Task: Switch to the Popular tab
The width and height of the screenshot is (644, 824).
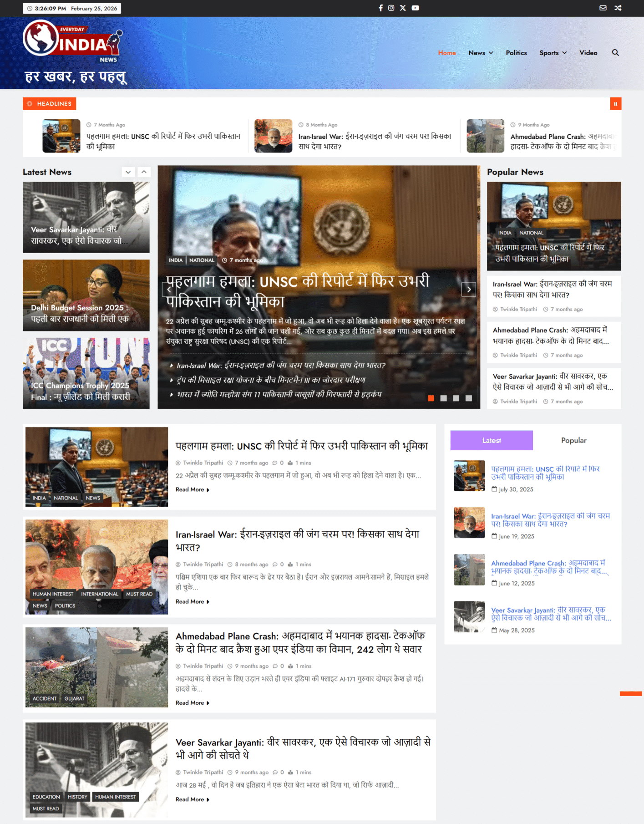Action: point(573,440)
